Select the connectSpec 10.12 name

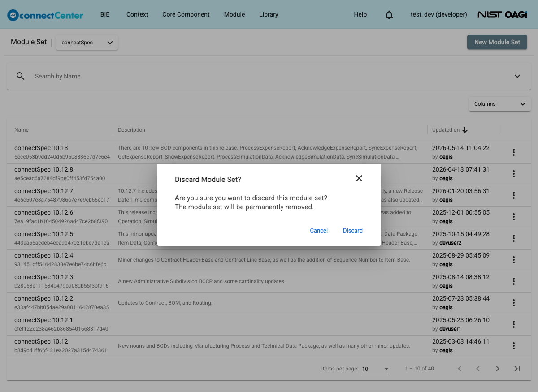point(41,341)
